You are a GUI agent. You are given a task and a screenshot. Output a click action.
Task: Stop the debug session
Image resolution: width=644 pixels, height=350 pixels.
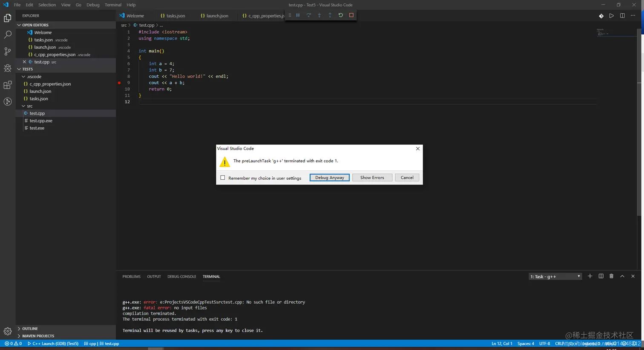[x=351, y=15]
